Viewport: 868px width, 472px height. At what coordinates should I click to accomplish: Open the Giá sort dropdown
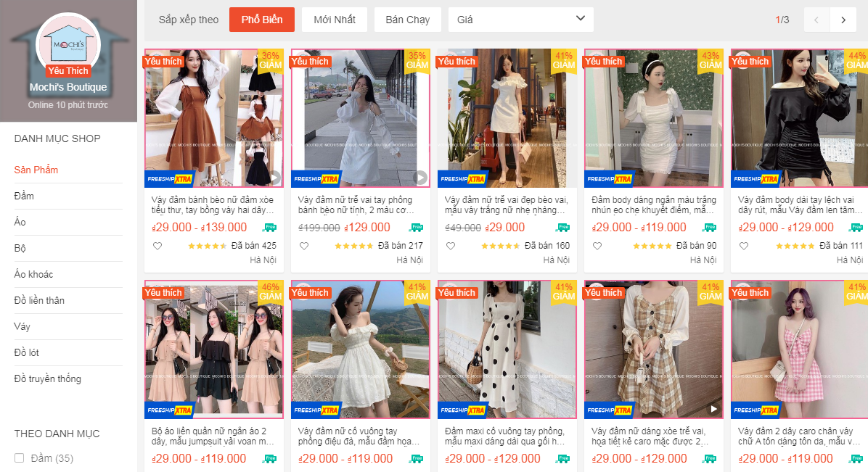[520, 20]
